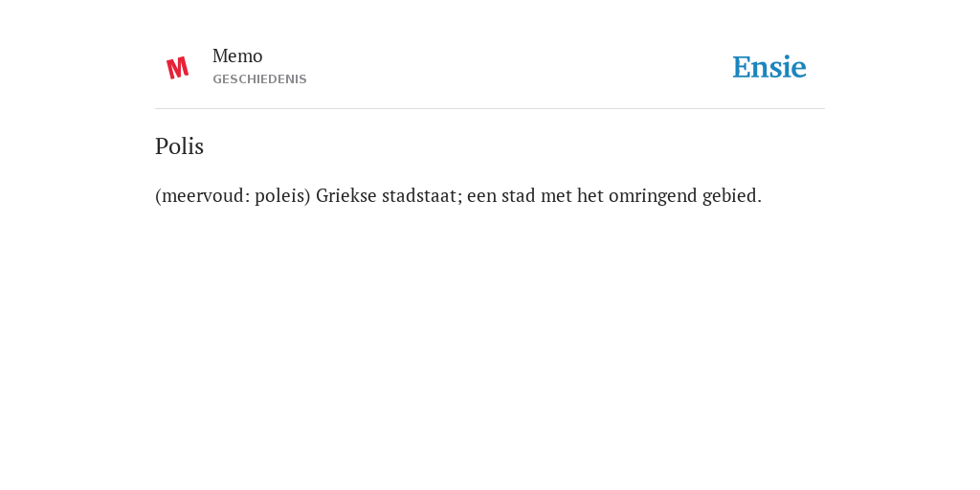Screen dimensions: 980x490
Task: Click the horizontal divider line below the header
Action: point(490,109)
